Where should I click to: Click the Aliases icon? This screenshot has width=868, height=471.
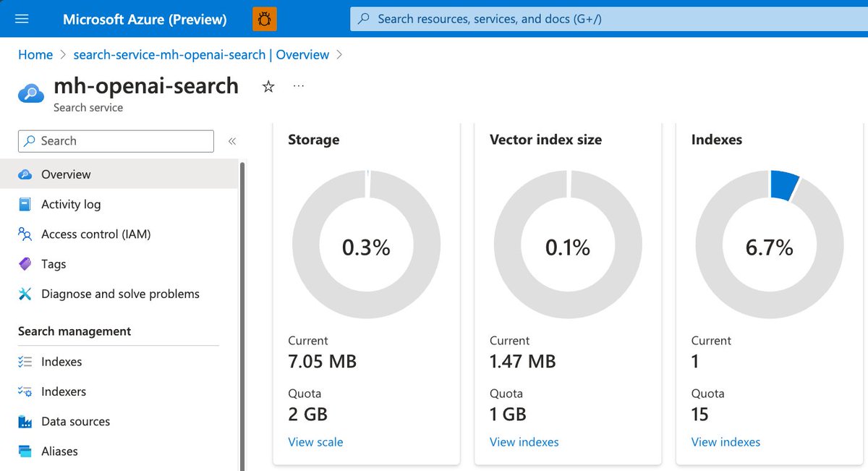(25, 451)
